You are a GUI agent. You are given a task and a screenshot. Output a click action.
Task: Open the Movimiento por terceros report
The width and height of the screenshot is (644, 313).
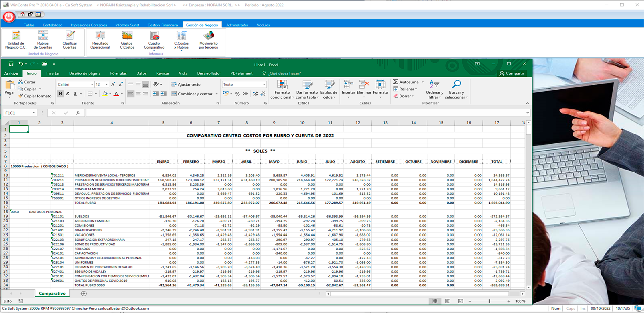point(208,39)
